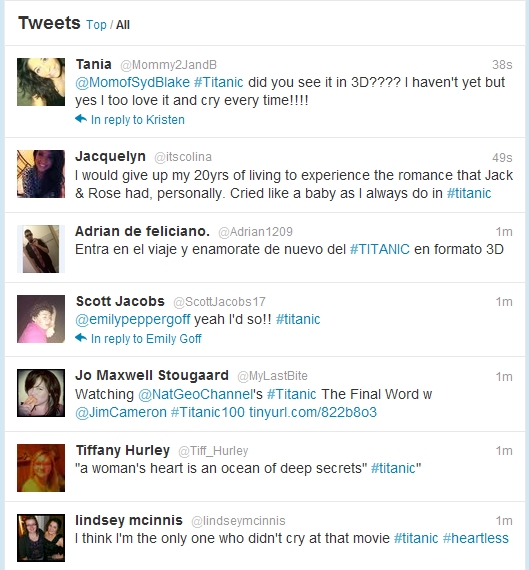
Task: Open Jacquelyn's avatar thumbnail
Action: pos(41,174)
